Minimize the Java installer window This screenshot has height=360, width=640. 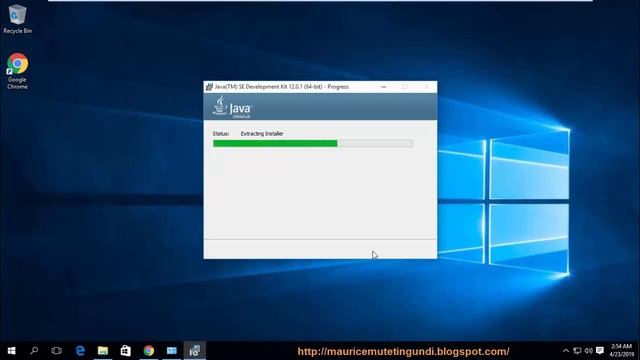tap(383, 87)
